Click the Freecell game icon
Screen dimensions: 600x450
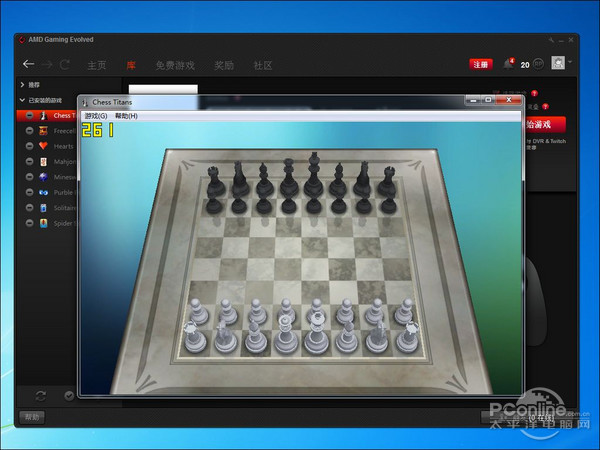coord(43,131)
